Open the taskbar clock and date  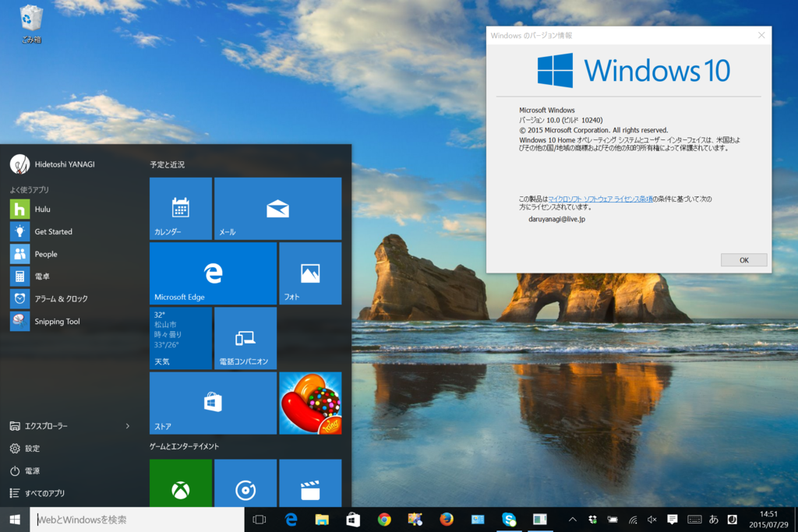(x=768, y=520)
